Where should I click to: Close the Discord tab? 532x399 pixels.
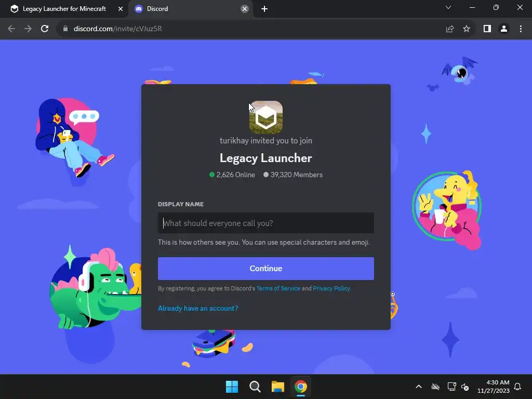pos(244,9)
